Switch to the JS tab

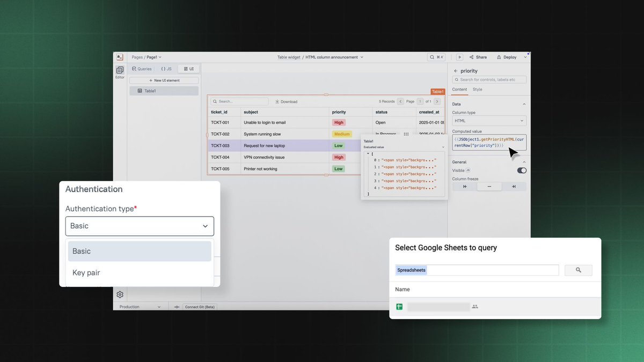166,69
